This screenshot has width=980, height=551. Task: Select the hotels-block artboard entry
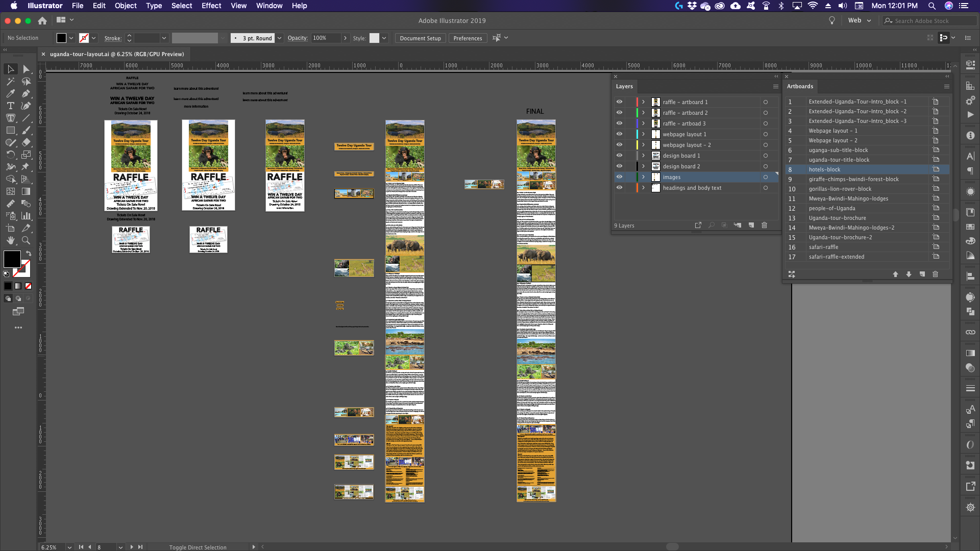point(842,169)
